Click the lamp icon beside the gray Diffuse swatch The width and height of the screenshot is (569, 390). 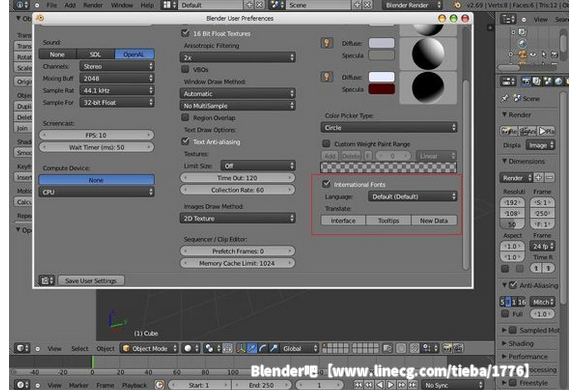coord(327,43)
